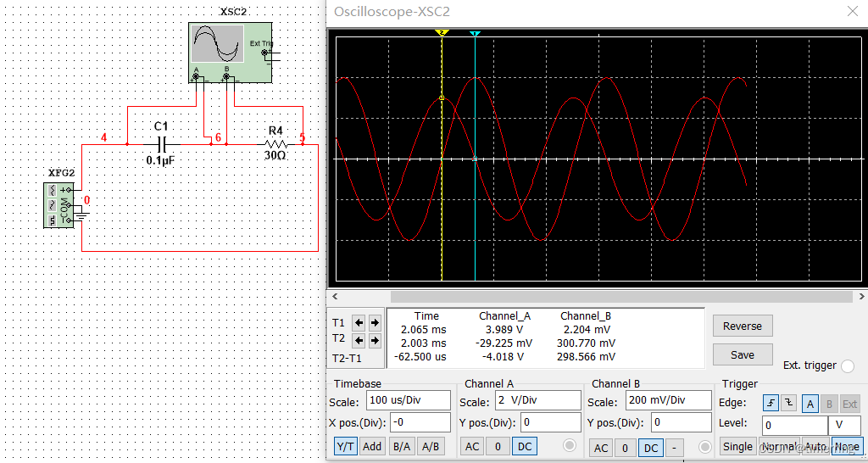Click the Timebase X pos. field
Viewport: 868px width, 463px height.
420,422
